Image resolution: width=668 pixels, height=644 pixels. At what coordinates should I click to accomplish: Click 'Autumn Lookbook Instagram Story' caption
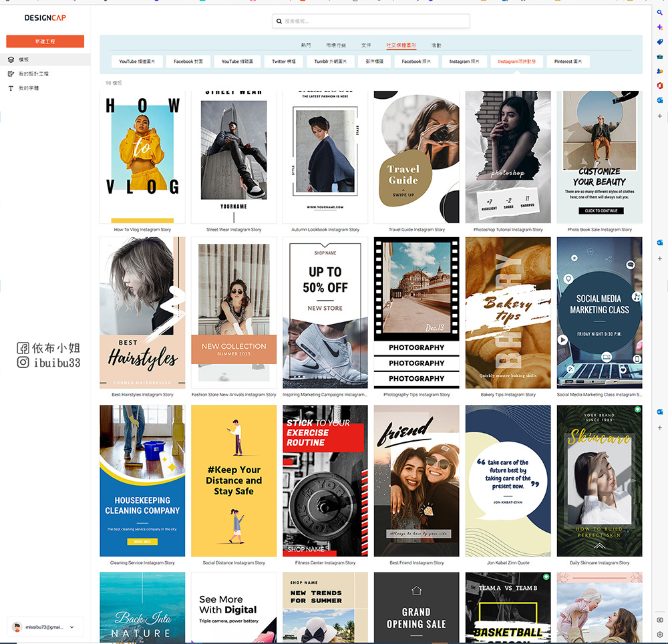tap(325, 230)
